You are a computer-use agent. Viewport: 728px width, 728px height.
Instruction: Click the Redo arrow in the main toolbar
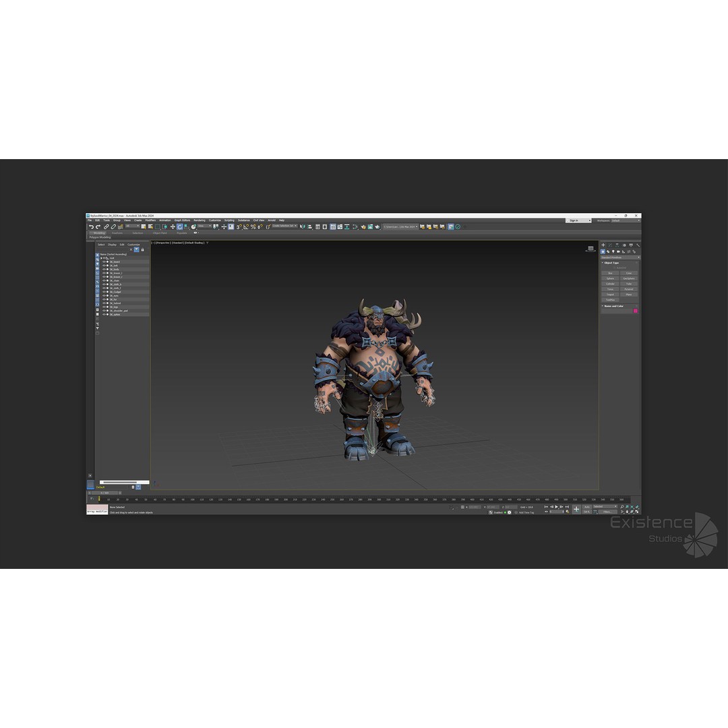point(98,226)
